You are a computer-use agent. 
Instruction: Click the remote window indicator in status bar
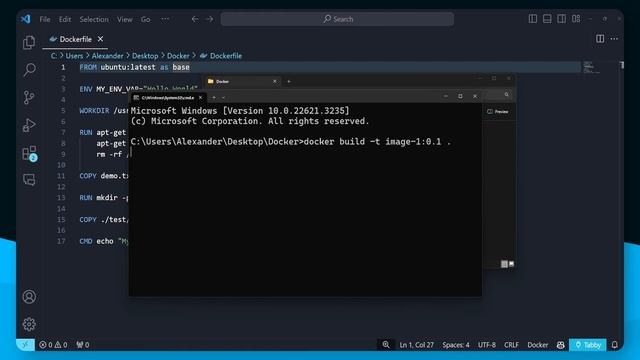[25, 345]
